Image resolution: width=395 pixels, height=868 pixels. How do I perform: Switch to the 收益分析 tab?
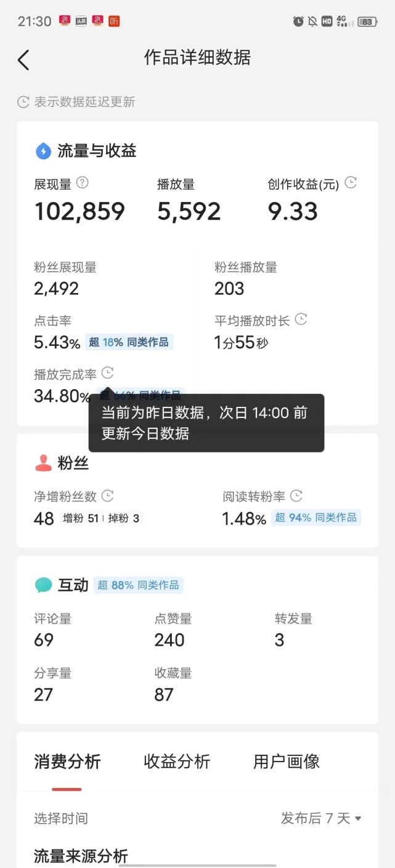pos(177,762)
